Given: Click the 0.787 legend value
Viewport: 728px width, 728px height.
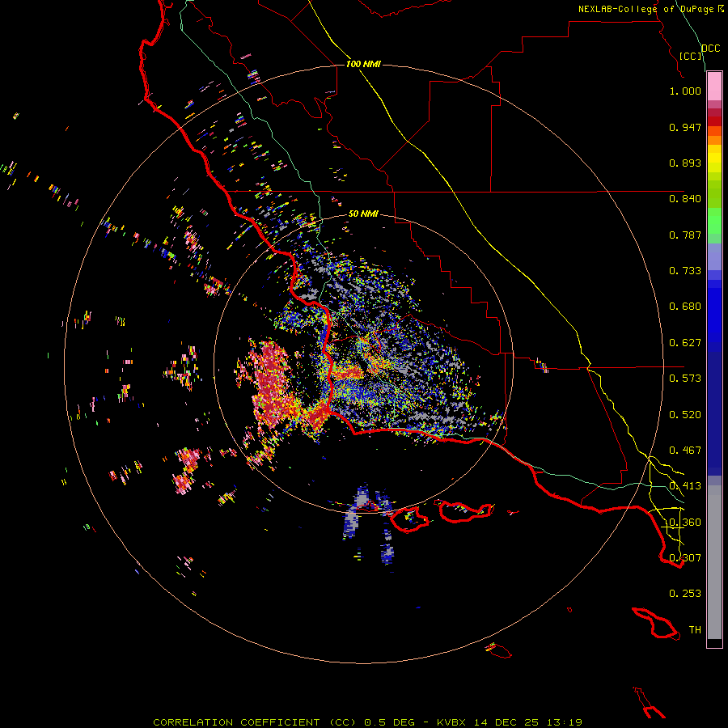Looking at the screenshot, I should [x=685, y=235].
